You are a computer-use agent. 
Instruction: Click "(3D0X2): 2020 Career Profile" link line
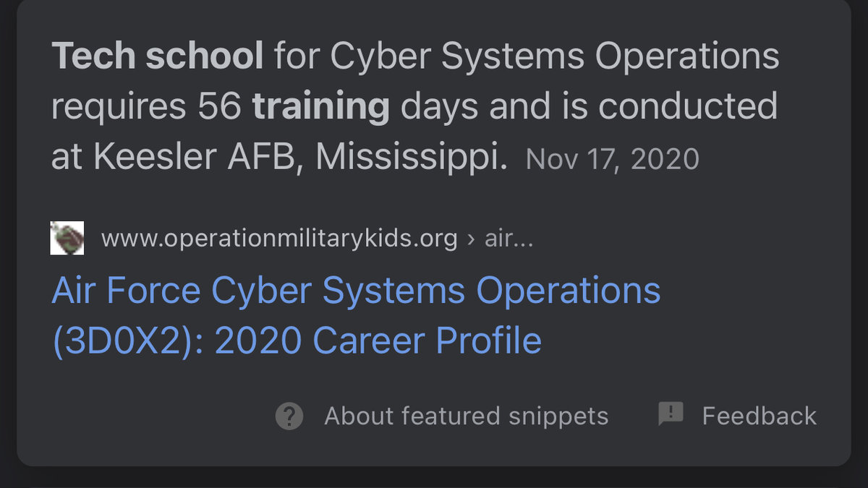point(297,341)
